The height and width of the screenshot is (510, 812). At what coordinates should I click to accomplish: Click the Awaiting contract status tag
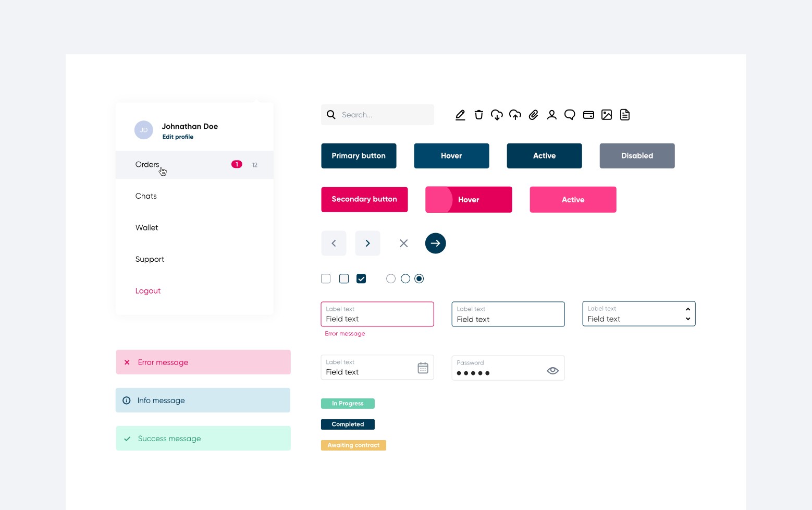pos(353,445)
